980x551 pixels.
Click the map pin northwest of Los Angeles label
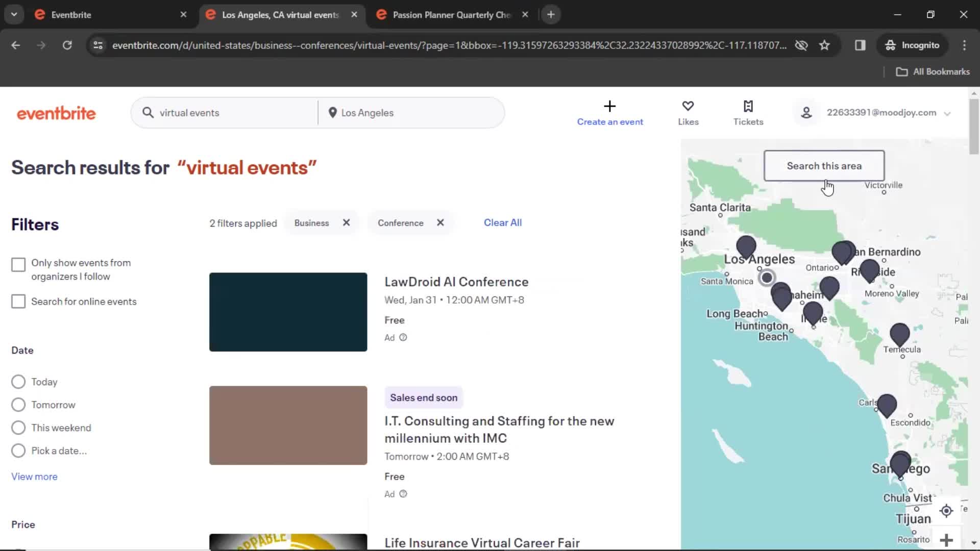click(746, 247)
